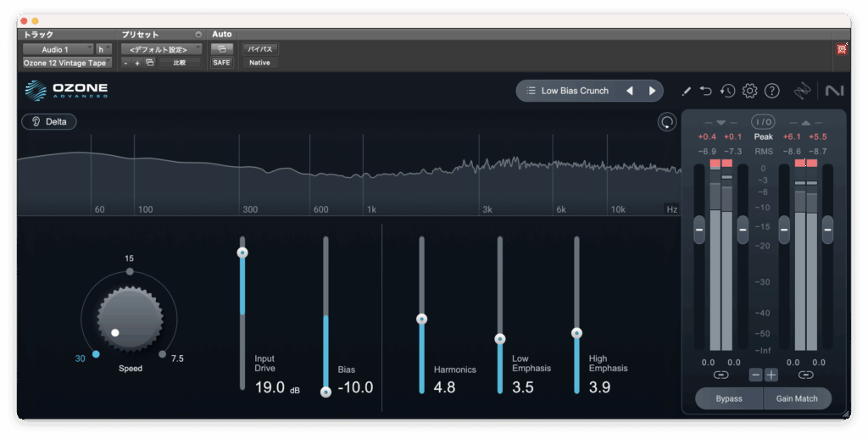Click the circular reset icon above the spectrum
868x439 pixels.
point(668,122)
